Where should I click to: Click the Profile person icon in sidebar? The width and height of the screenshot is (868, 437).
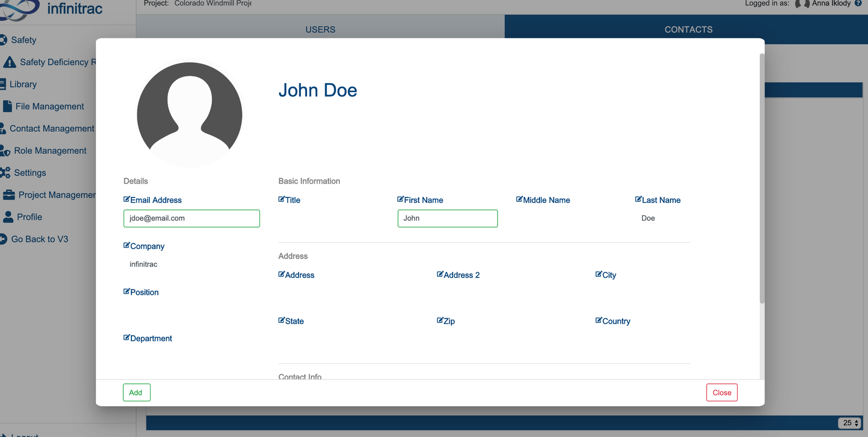[x=8, y=217]
